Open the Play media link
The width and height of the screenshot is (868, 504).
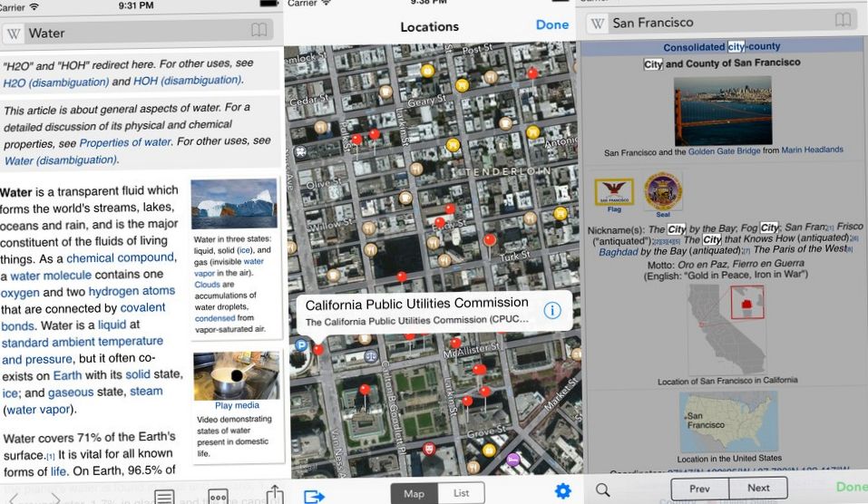(x=237, y=405)
